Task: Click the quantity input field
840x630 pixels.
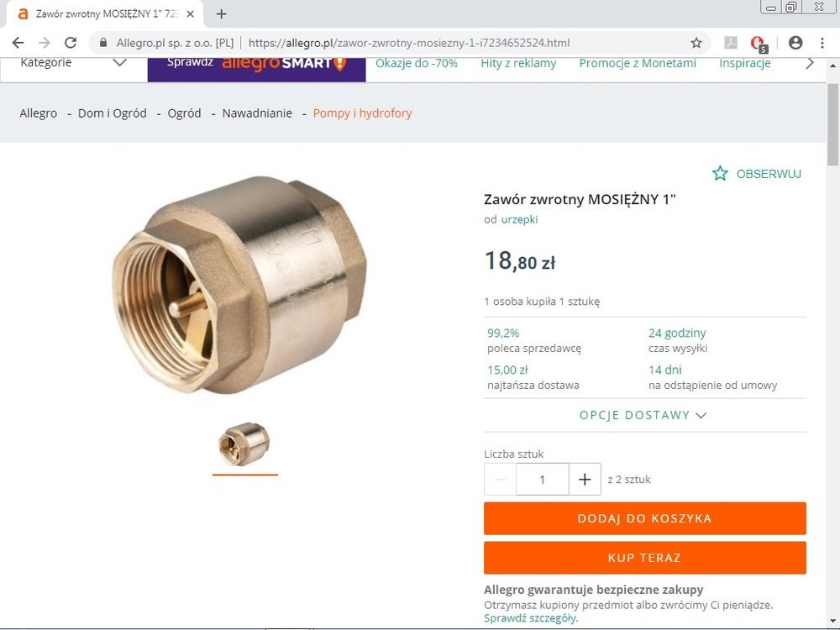Action: point(542,480)
